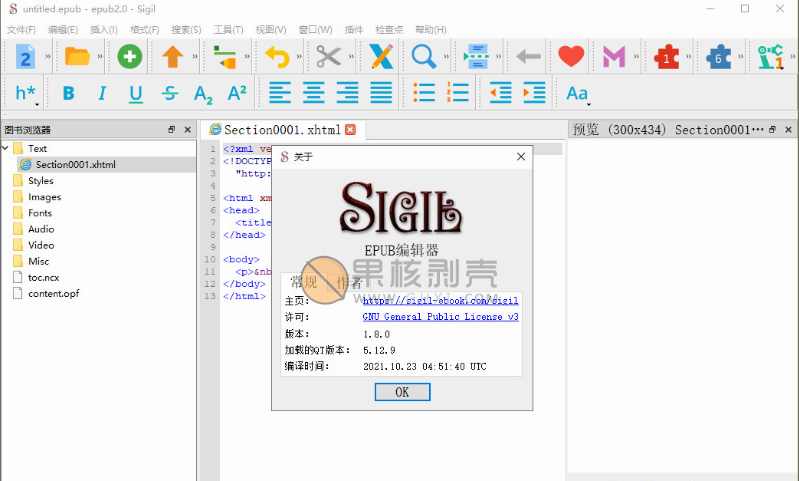Toggle strikethrough formatting

pyautogui.click(x=170, y=93)
